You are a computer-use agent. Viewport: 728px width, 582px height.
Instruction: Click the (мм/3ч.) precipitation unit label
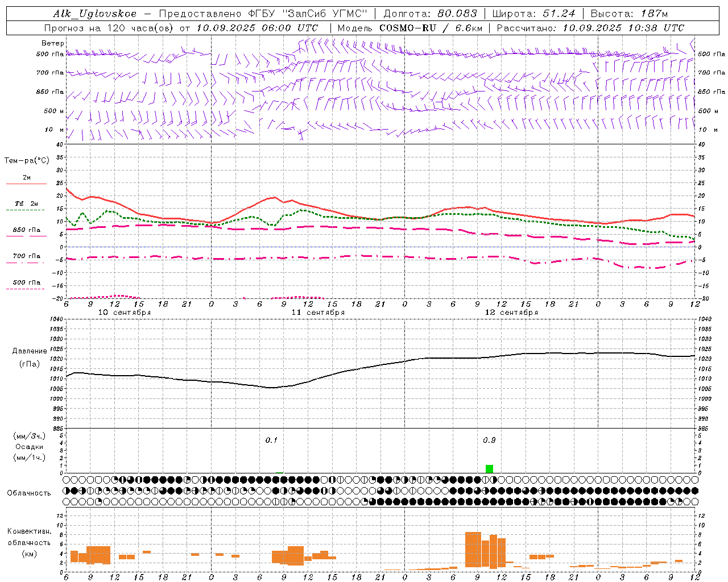tap(30, 436)
